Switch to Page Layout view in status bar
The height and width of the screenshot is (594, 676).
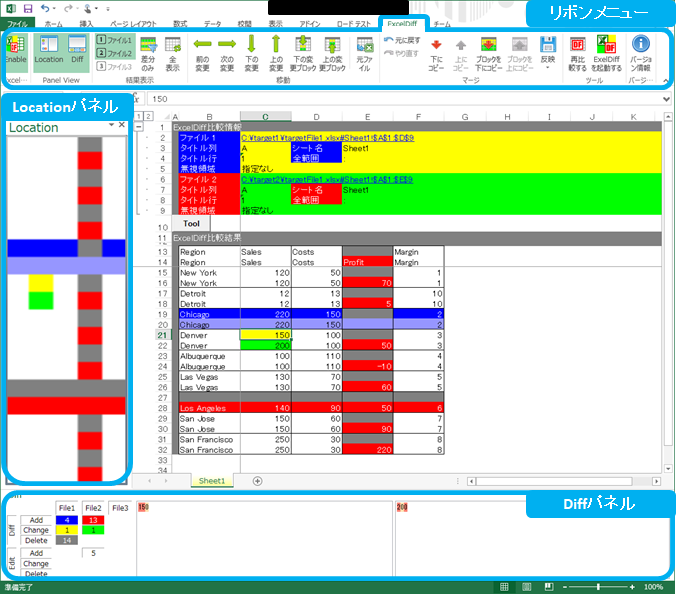click(x=526, y=587)
